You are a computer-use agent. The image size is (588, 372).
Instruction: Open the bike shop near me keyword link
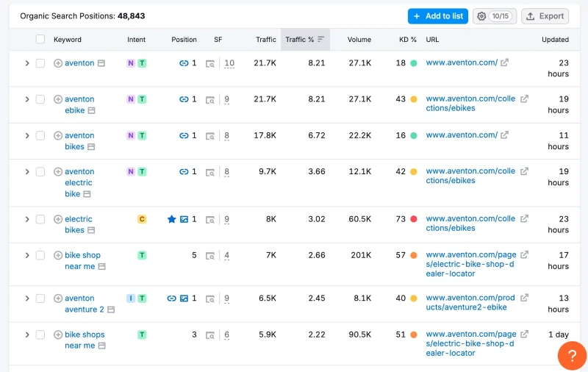click(x=82, y=261)
